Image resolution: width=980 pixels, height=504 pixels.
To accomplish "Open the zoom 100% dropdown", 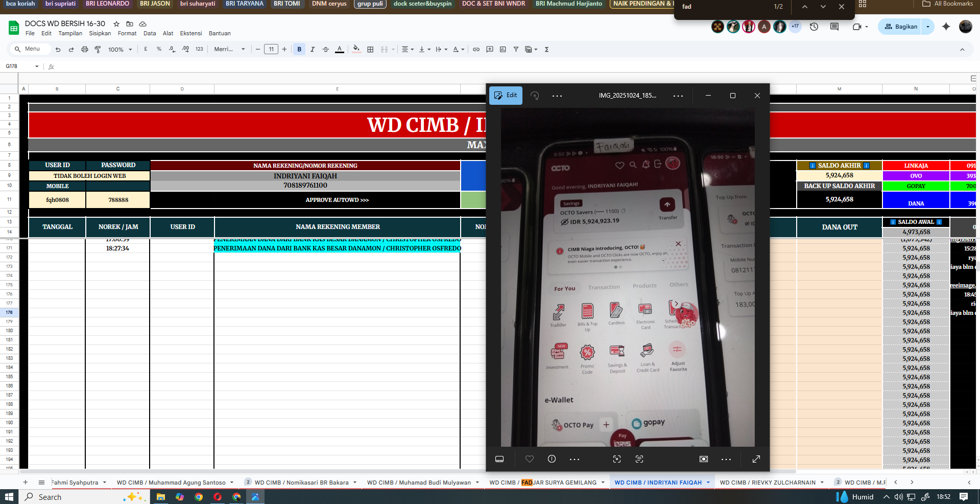I will click(x=120, y=50).
